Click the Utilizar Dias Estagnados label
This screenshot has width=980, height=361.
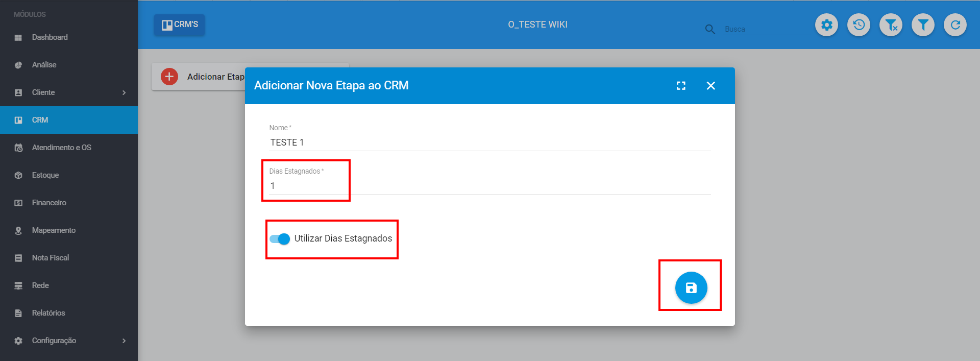tap(343, 238)
